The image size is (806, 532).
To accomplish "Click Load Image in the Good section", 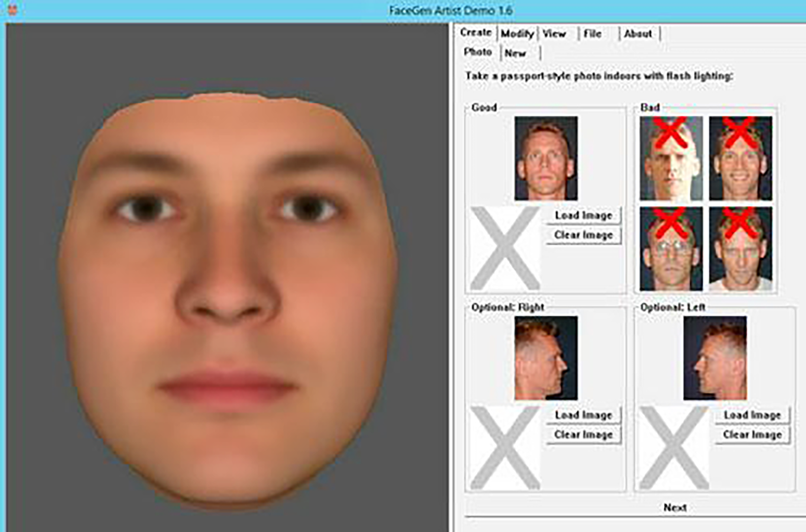I will tap(583, 215).
